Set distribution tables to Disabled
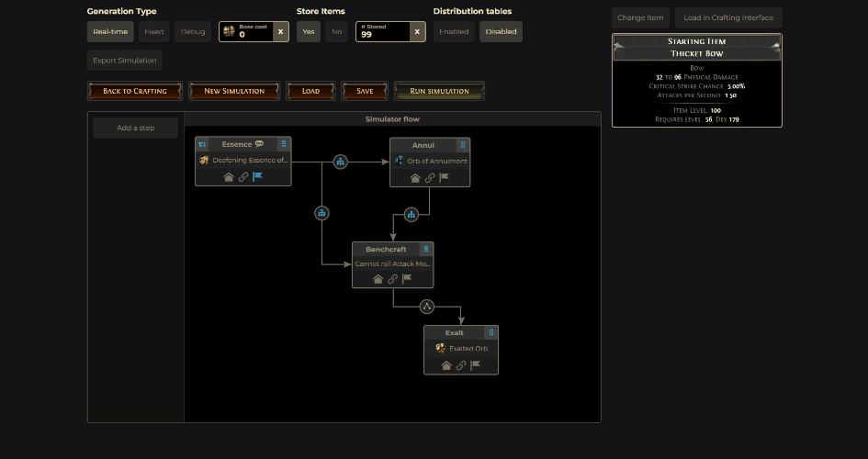Image resolution: width=868 pixels, height=459 pixels. [x=501, y=31]
